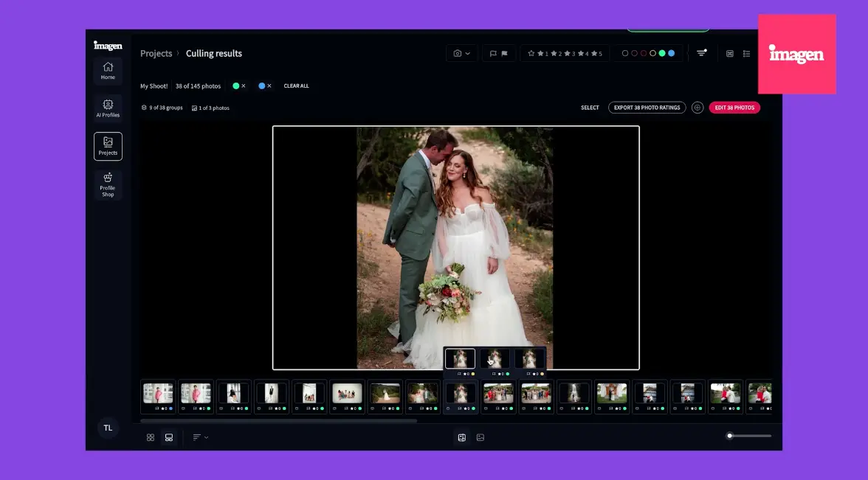Screen dimensions: 868x480
Task: Open AI Profiles section
Action: point(108,108)
